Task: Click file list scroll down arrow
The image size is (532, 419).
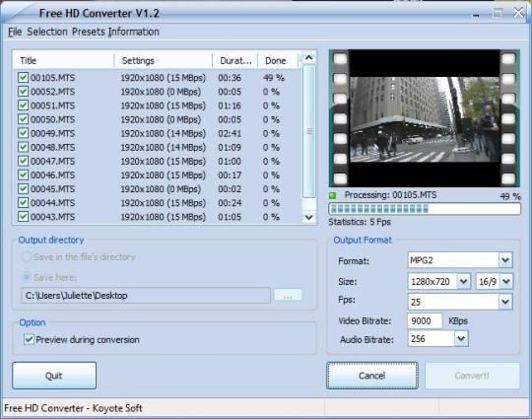Action: pyautogui.click(x=308, y=217)
